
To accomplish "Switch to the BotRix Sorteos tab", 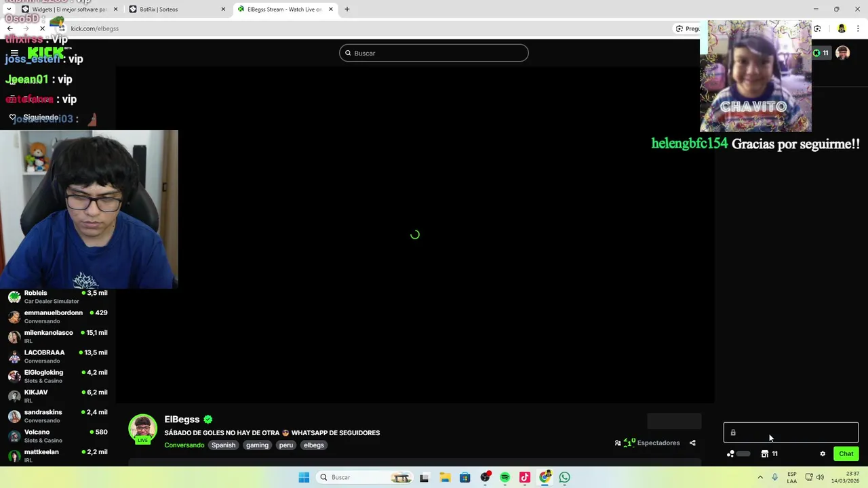I will pos(178,9).
